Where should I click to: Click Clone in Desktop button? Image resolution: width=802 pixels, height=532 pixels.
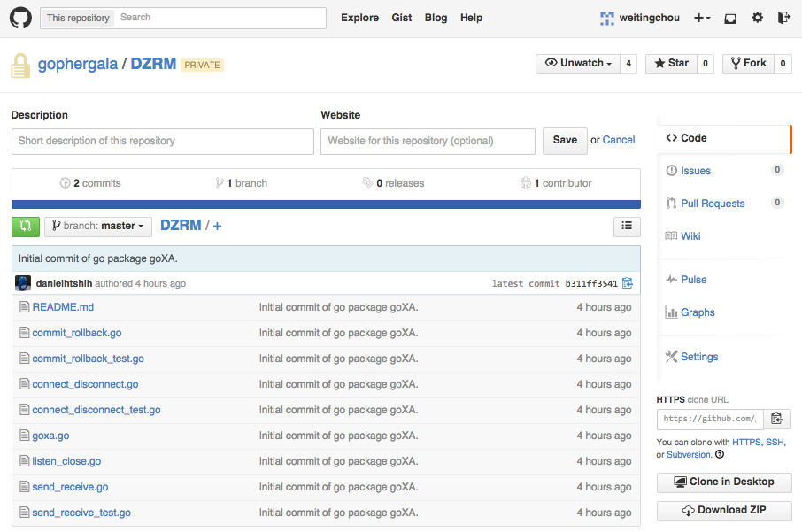(724, 482)
